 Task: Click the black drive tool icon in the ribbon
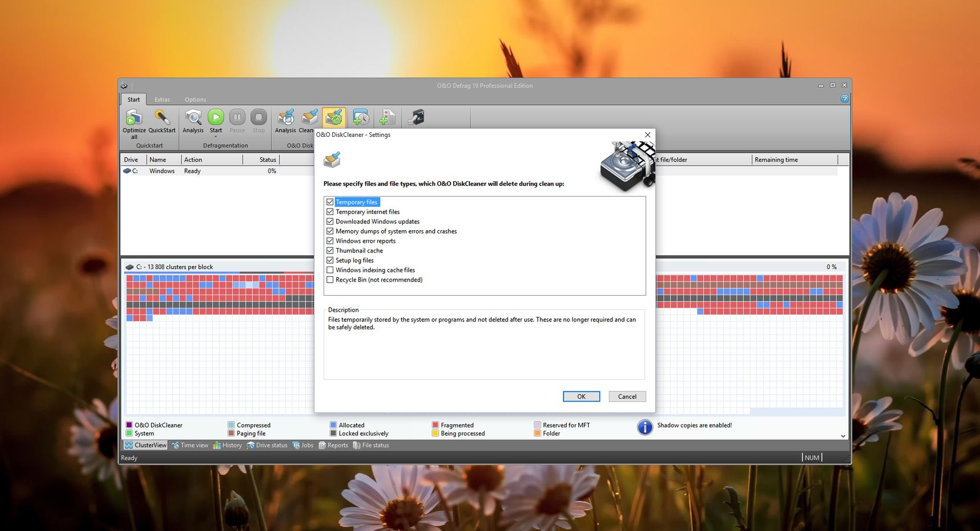416,117
